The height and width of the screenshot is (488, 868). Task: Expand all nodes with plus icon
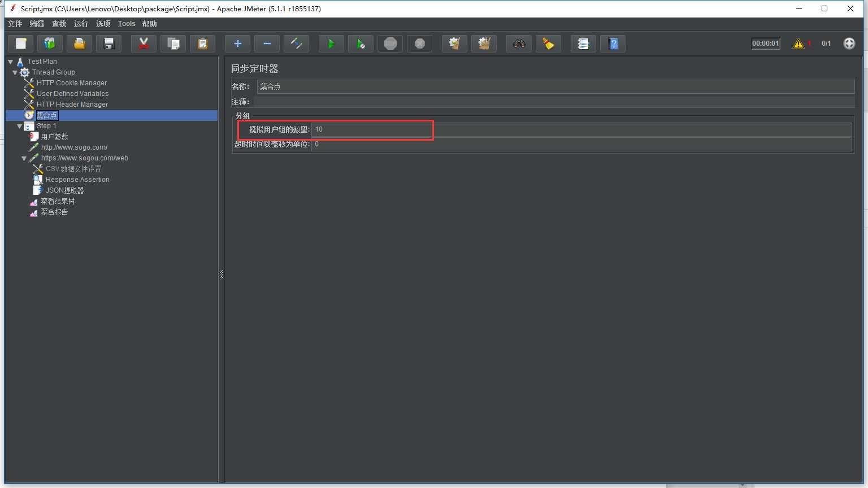[238, 43]
